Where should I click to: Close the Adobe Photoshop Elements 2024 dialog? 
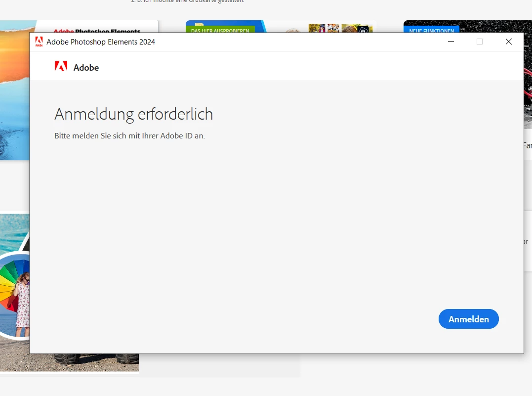pos(509,42)
